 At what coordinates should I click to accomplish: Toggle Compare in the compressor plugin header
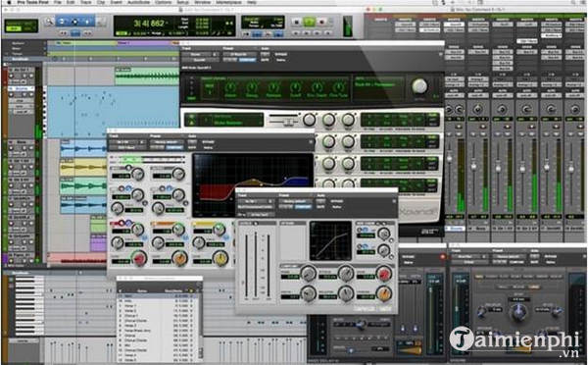pos(304,206)
